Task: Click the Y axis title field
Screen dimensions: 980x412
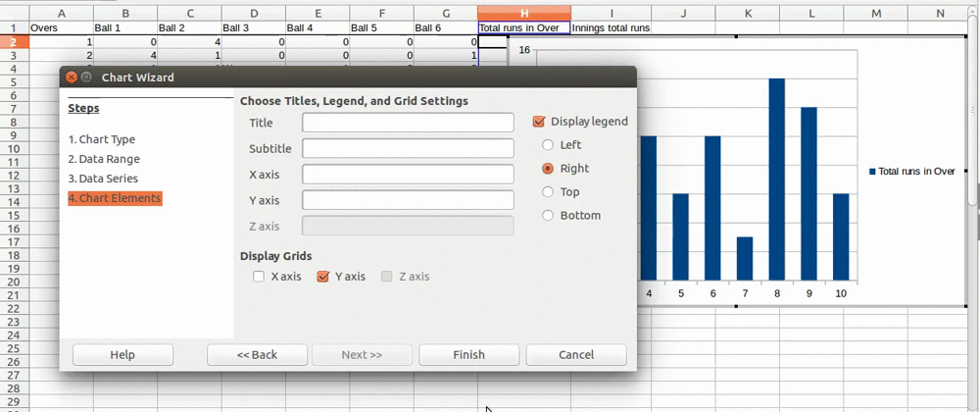Action: 408,200
